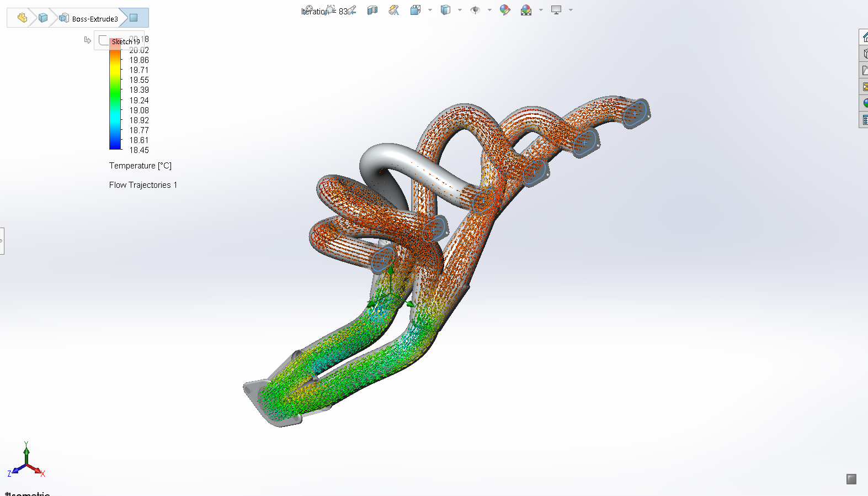Open the File Explorer task pane tab
Screen dimensions: 868x496
[x=864, y=70]
